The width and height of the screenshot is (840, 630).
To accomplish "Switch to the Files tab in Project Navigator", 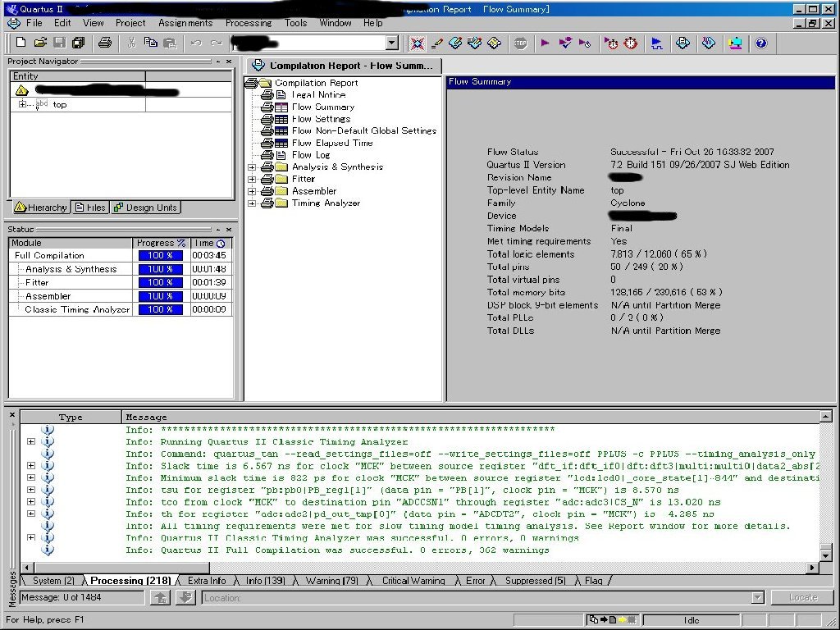I will (90, 208).
